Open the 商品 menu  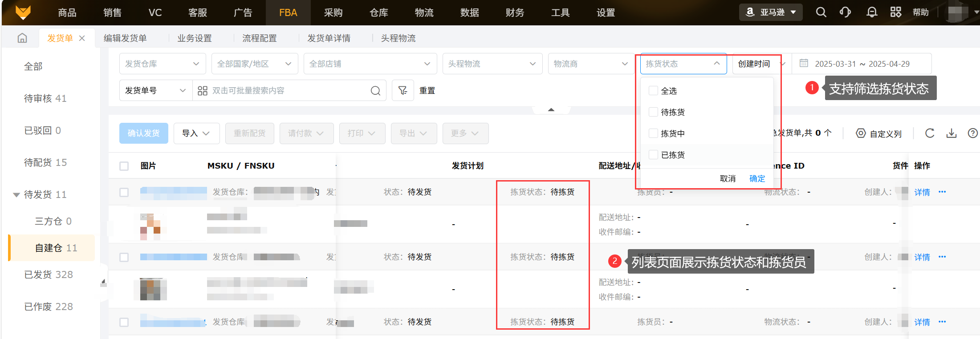[67, 12]
